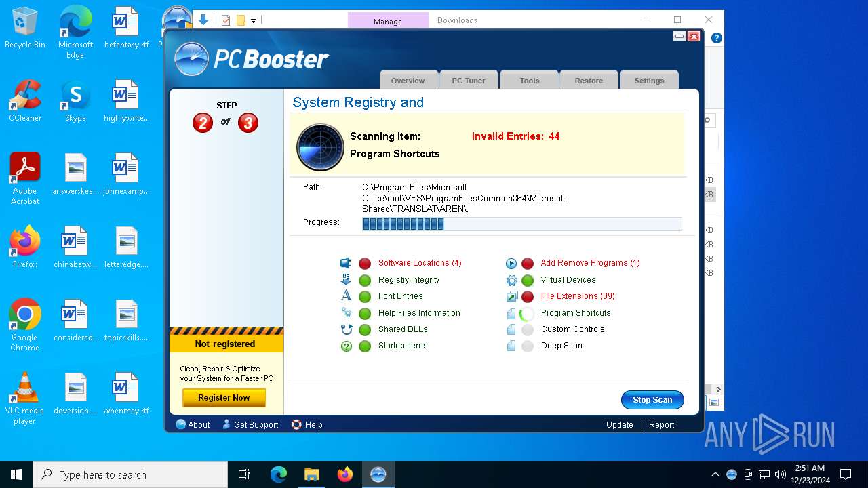Viewport: 868px width, 488px height.
Task: Click the Type here to search box
Action: tap(130, 474)
